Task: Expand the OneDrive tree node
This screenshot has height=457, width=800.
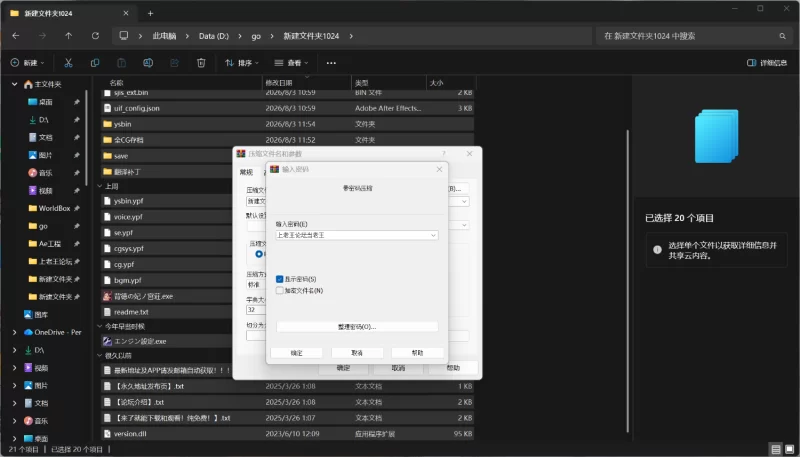Action: [x=15, y=333]
